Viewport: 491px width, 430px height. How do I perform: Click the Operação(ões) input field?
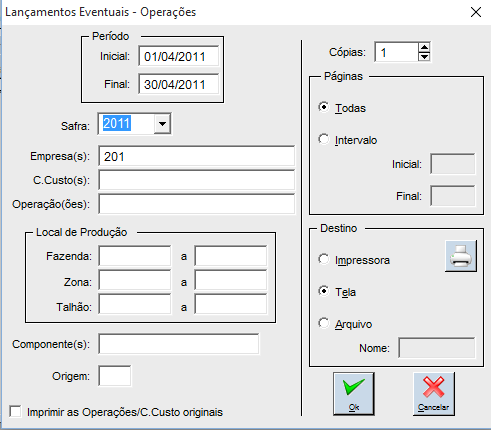coord(197,204)
